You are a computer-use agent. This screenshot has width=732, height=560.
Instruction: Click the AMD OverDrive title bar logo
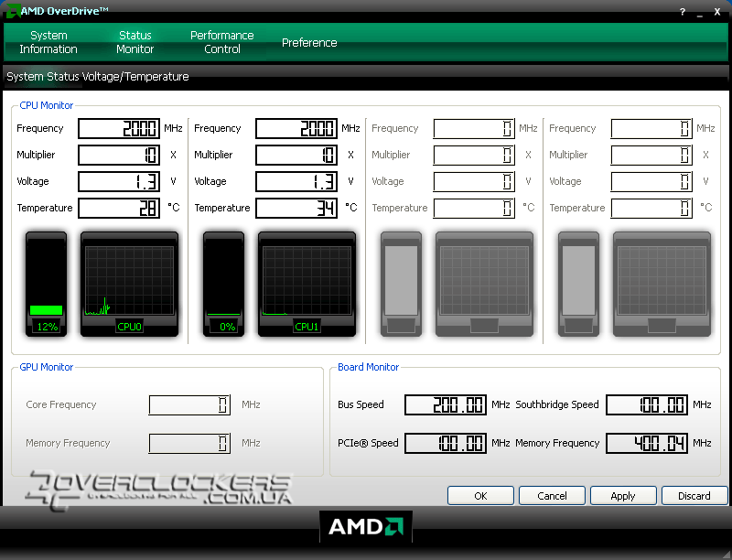click(12, 11)
